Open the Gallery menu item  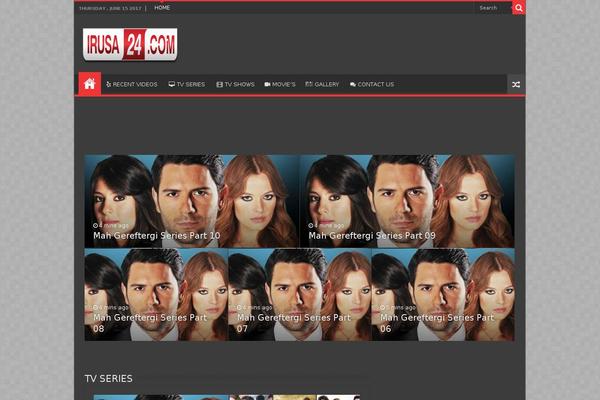(x=322, y=84)
